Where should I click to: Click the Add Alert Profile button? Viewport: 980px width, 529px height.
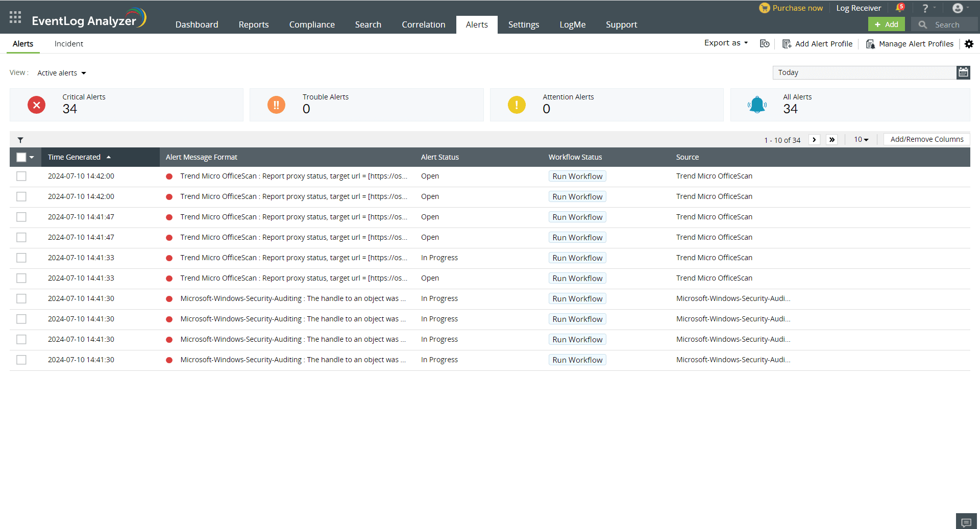point(817,44)
